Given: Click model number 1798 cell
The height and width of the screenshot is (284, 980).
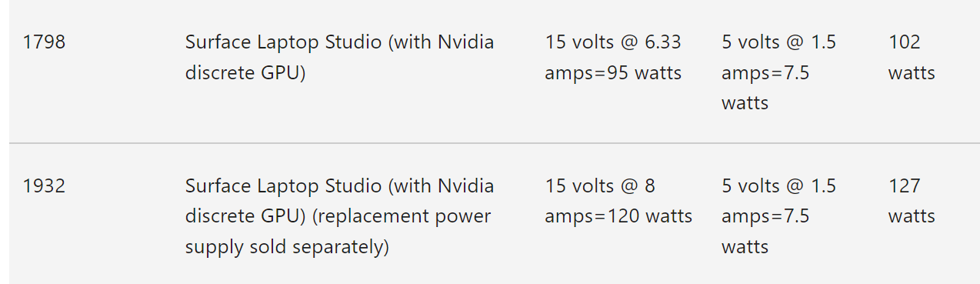Looking at the screenshot, I should click(44, 42).
